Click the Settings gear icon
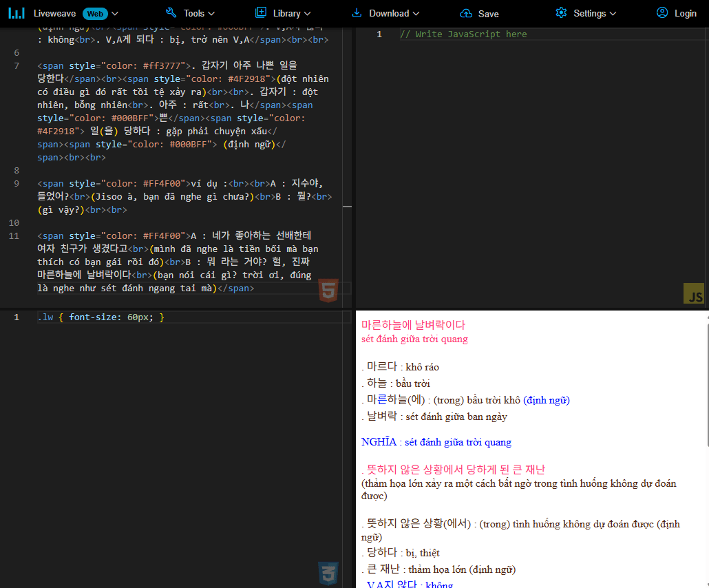This screenshot has height=588, width=709. click(561, 13)
